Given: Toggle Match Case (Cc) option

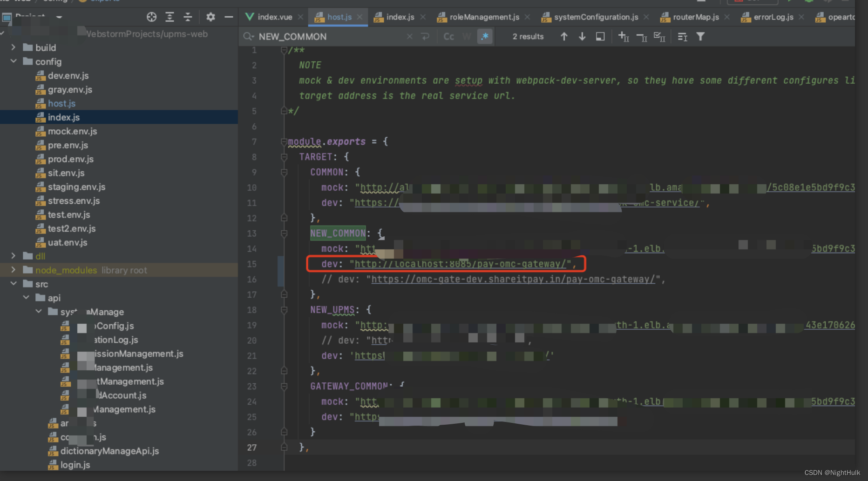Looking at the screenshot, I should [x=448, y=36].
